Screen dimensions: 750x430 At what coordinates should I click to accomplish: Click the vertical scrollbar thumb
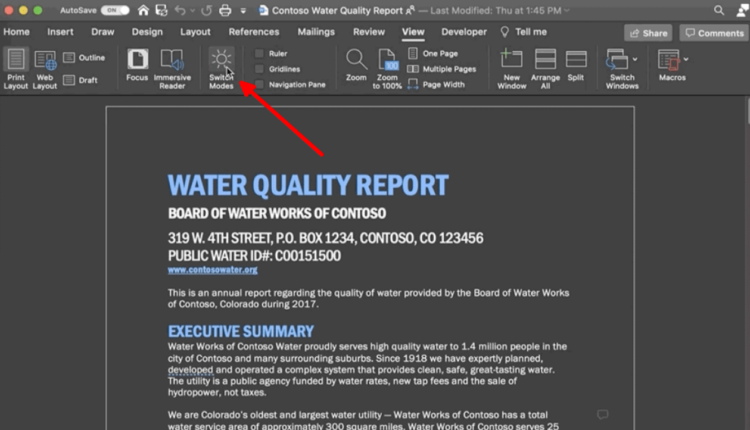[747, 111]
